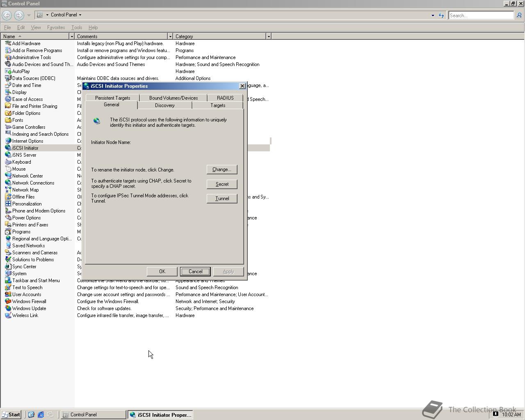Select the Fonts icon
The height and width of the screenshot is (420, 525).
tap(8, 120)
